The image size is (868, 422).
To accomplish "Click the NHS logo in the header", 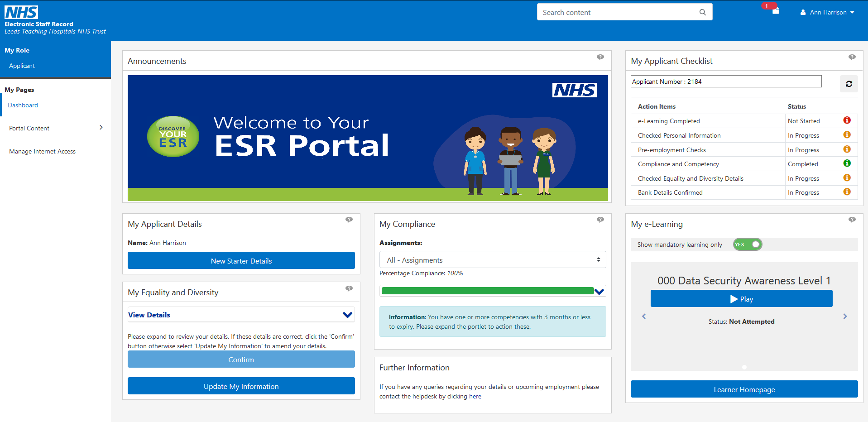I will tap(21, 12).
